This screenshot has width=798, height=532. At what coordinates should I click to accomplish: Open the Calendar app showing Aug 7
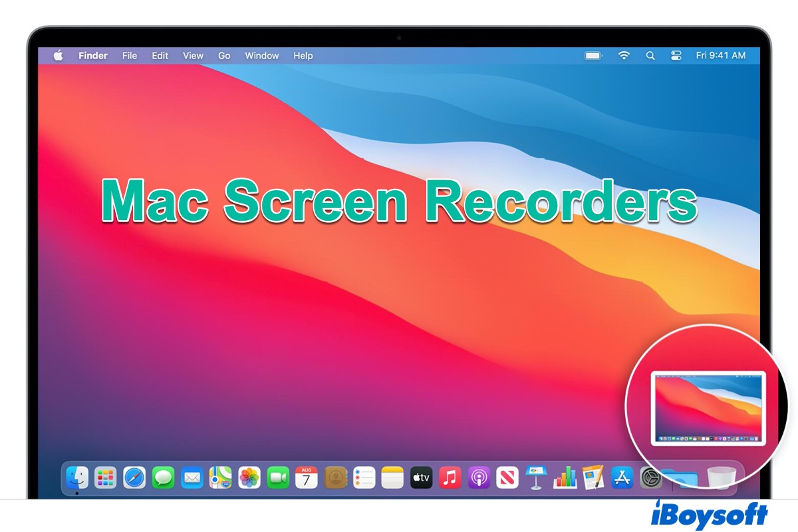click(307, 477)
